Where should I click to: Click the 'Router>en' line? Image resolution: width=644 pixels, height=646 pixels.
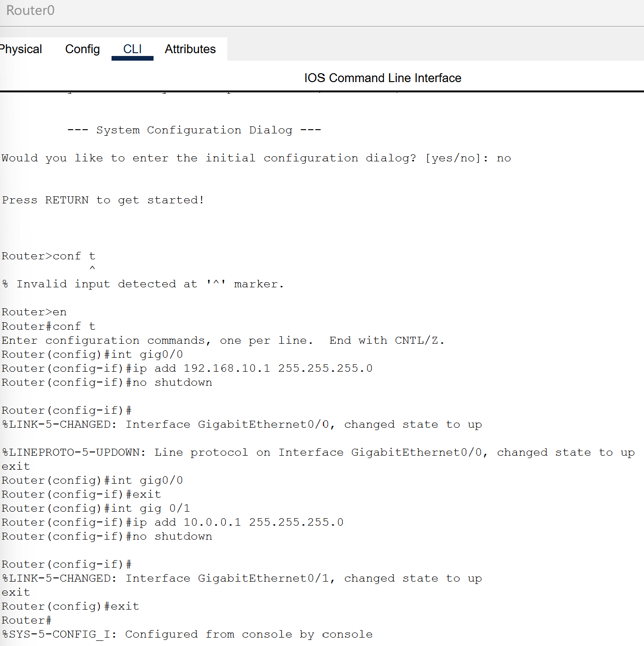coord(34,312)
